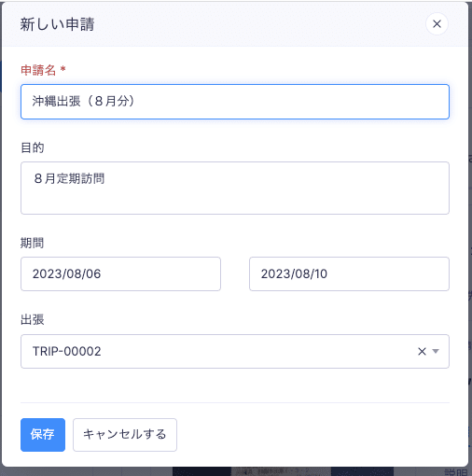Click the 出張 field label
This screenshot has width=472, height=476.
33,319
